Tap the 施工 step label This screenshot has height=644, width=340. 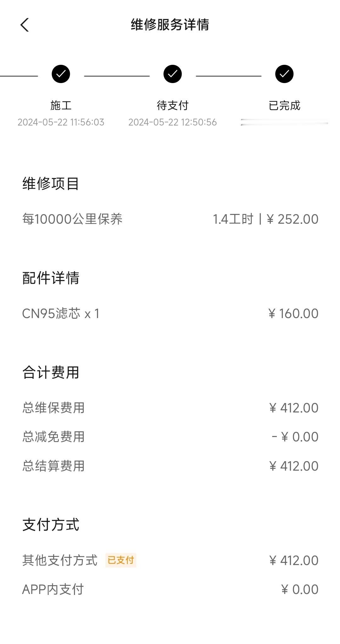pyautogui.click(x=61, y=105)
